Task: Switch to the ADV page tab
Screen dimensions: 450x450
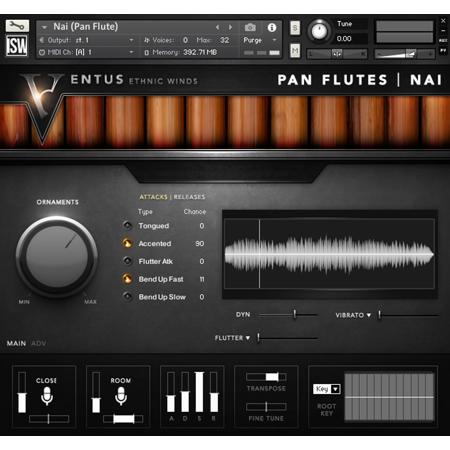Action: [39, 343]
